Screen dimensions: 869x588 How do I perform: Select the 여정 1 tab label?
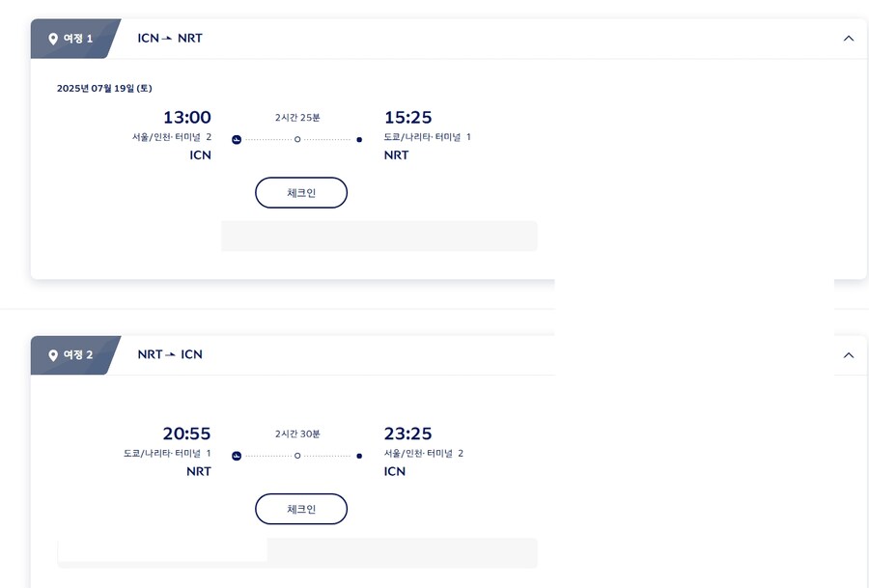click(x=78, y=39)
